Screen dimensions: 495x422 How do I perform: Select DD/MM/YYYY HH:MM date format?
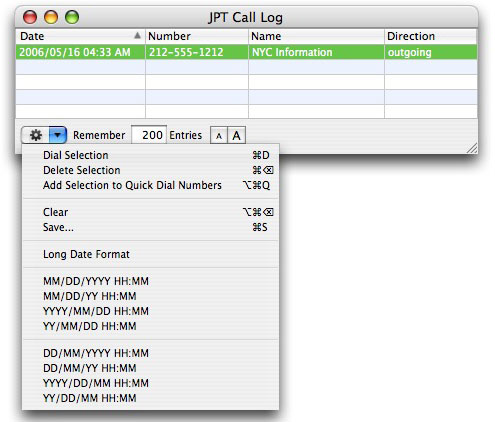150,353
